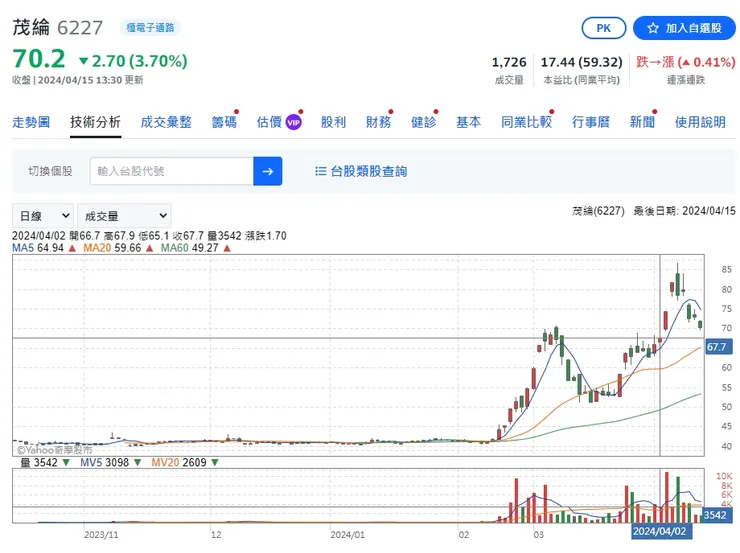Click the 櫃電子通路 category tag
Screen dimensions: 740x553
pyautogui.click(x=150, y=28)
